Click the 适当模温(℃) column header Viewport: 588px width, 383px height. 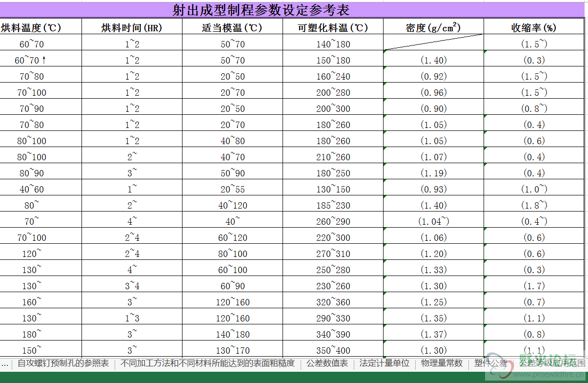(232, 27)
